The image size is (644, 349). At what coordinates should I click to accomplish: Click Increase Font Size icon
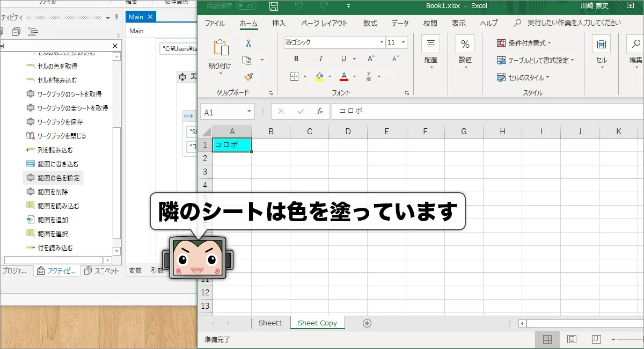coord(371,59)
